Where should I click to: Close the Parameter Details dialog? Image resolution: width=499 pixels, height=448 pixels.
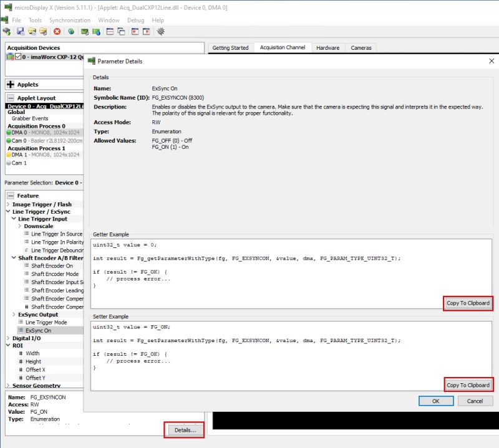point(492,60)
